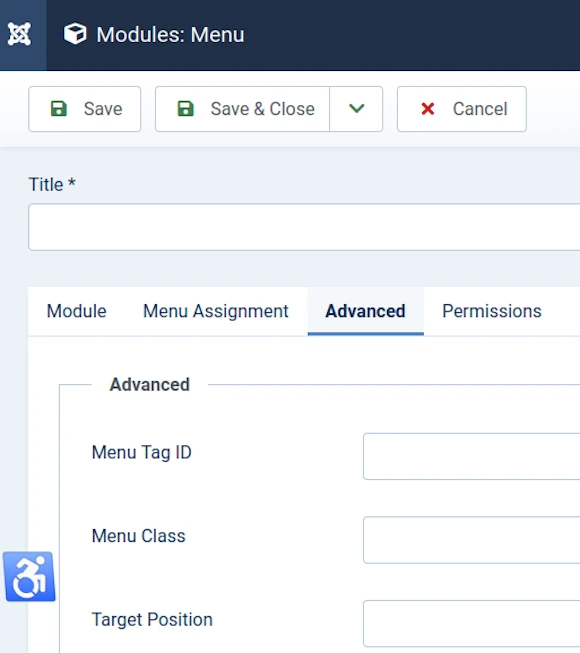Focus the Title input field
This screenshot has width=580, height=653.
point(304,227)
